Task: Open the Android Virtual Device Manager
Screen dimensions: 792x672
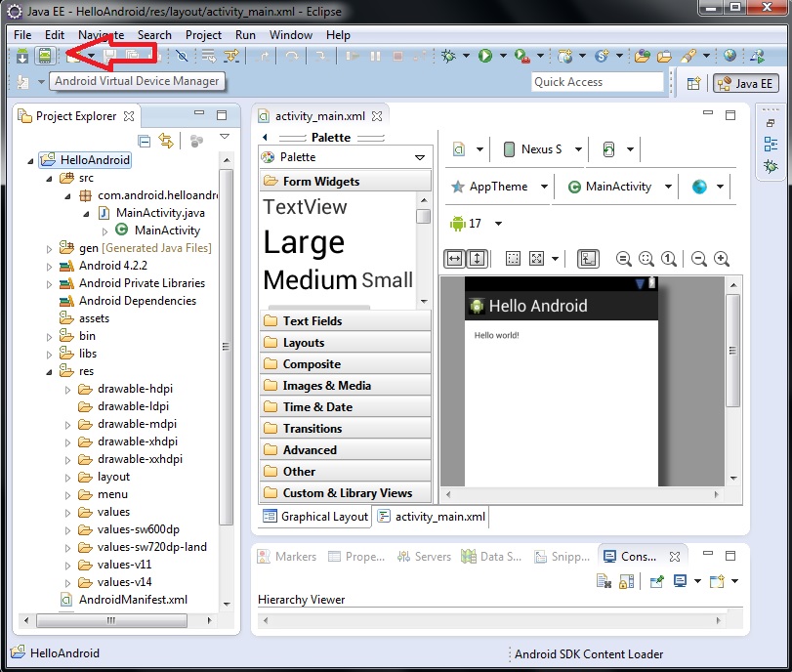Action: pyautogui.click(x=44, y=56)
